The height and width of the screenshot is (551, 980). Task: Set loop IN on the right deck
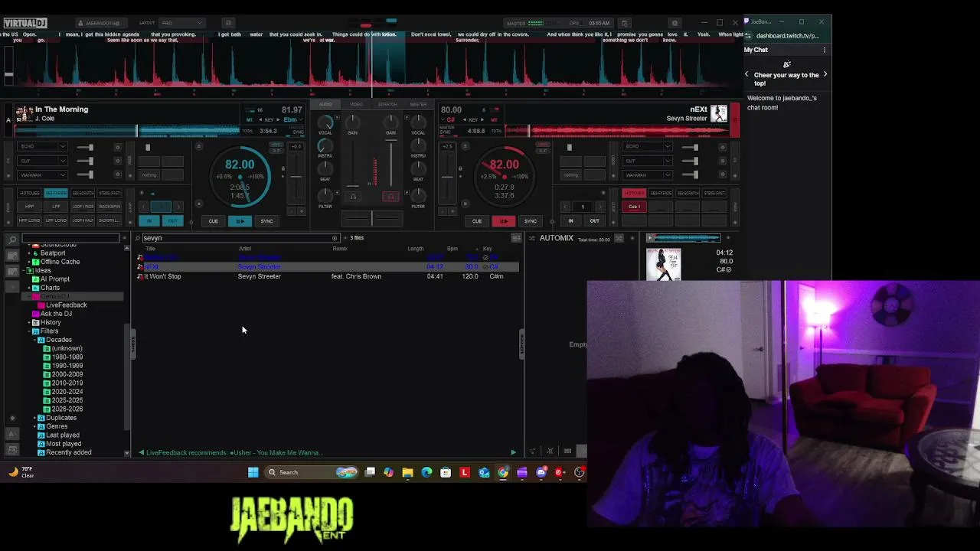tap(570, 221)
